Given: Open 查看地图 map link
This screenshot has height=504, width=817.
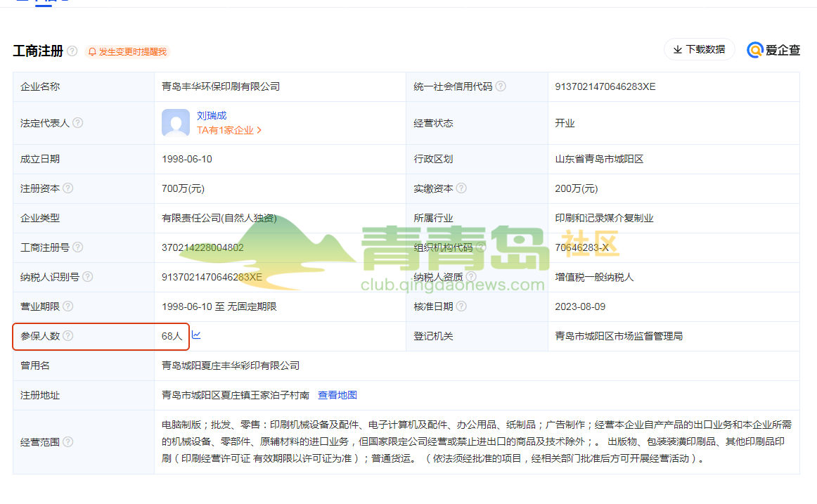Looking at the screenshot, I should tap(337, 395).
